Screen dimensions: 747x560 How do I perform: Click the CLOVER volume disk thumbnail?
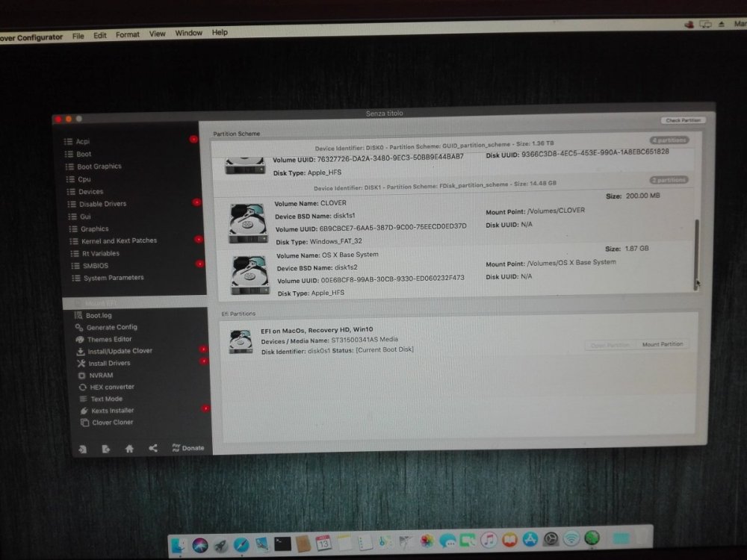tap(248, 223)
